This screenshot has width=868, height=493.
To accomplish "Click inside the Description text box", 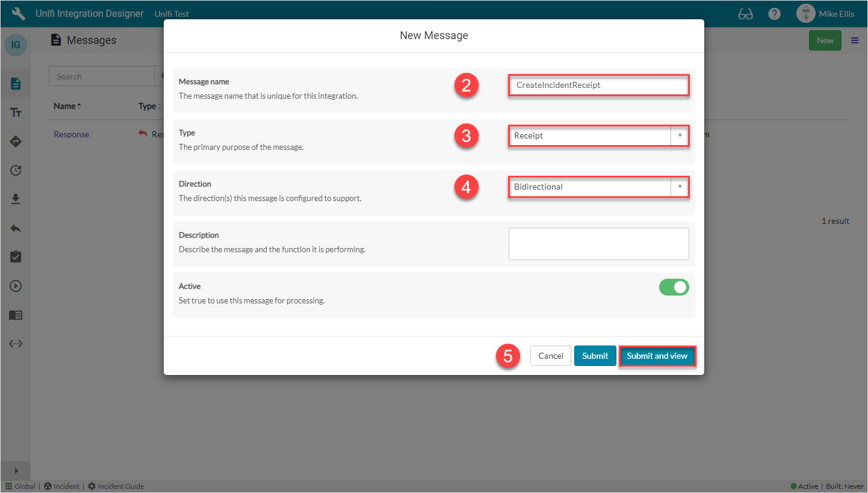I will pyautogui.click(x=598, y=243).
